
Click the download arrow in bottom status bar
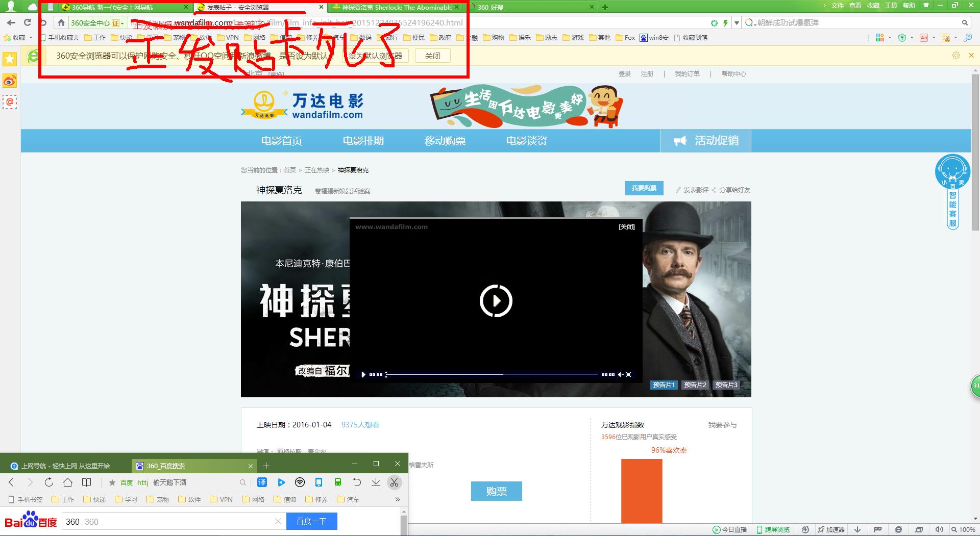858,530
